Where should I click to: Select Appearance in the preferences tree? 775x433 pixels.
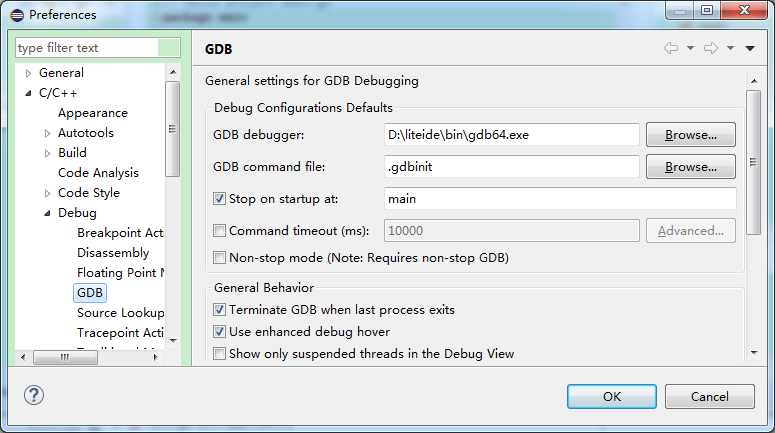(x=93, y=113)
